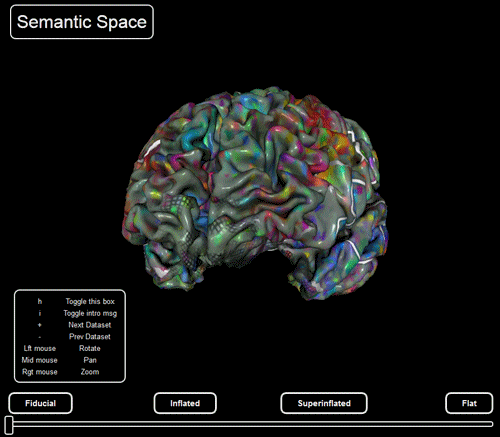The image size is (500, 437).
Task: Click the Mid mouse label
Action: (x=39, y=360)
